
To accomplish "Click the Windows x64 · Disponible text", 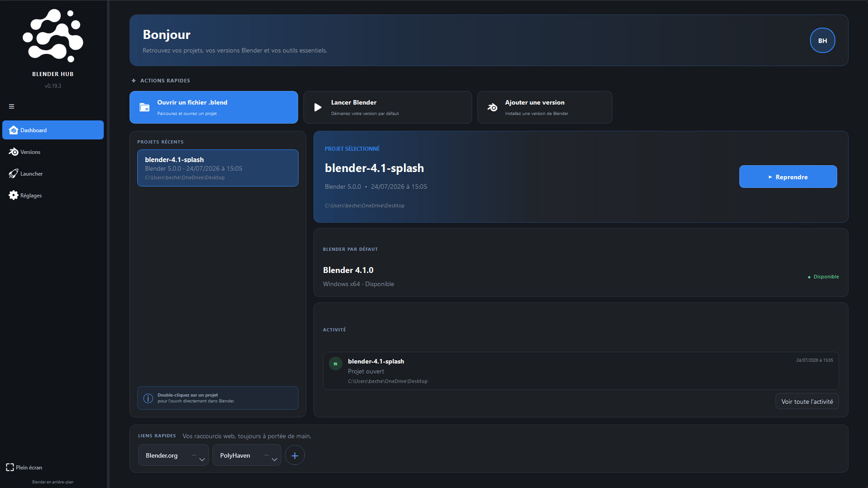I will (359, 284).
